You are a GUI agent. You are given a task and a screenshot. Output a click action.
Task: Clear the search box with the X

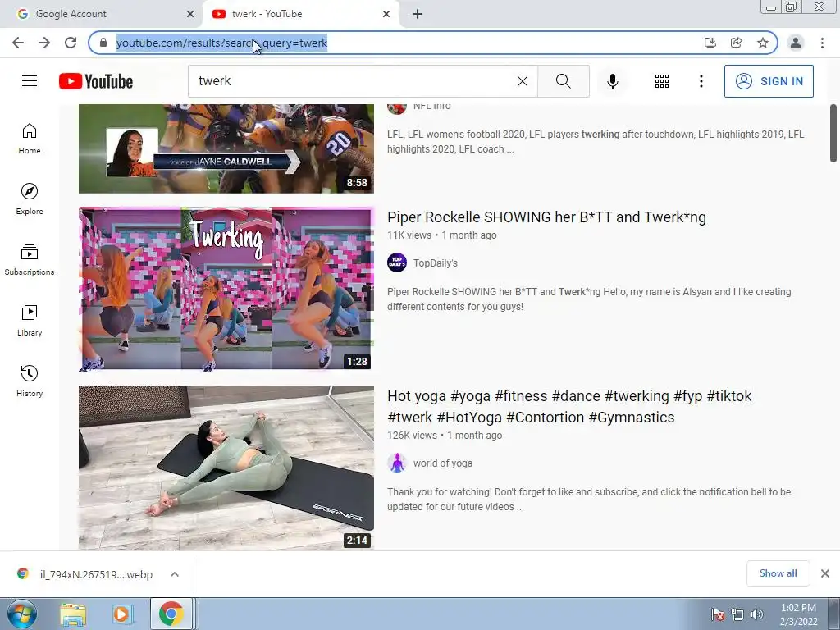click(523, 81)
